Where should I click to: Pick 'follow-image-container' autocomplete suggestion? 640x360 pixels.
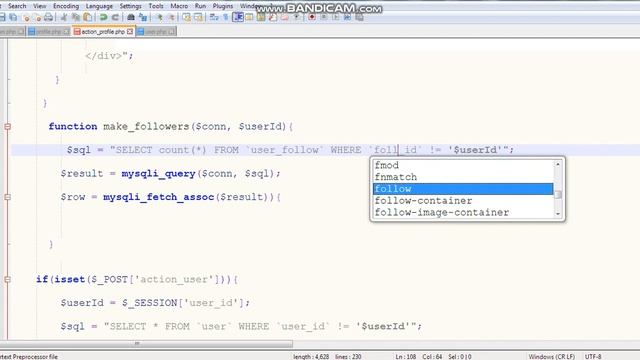tap(463, 213)
